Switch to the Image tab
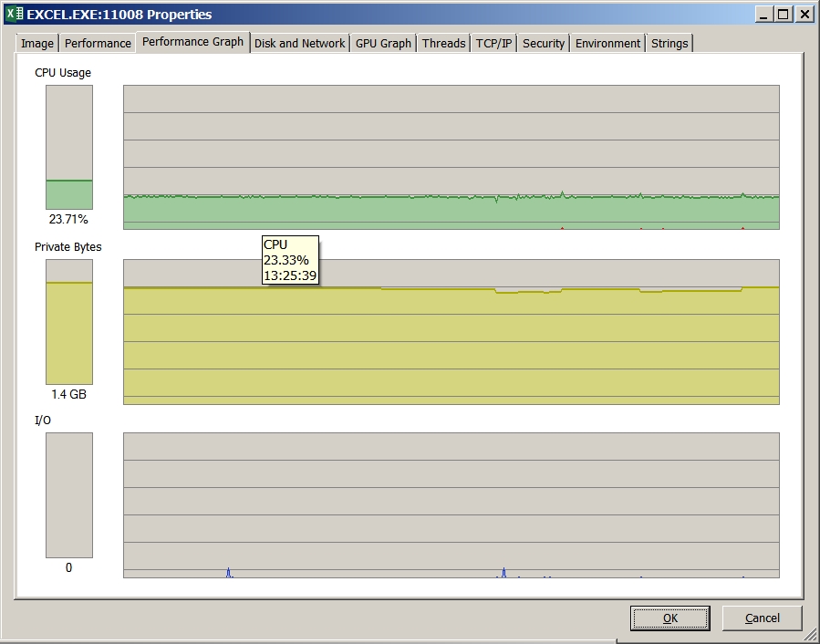This screenshot has width=820, height=644. tap(37, 44)
